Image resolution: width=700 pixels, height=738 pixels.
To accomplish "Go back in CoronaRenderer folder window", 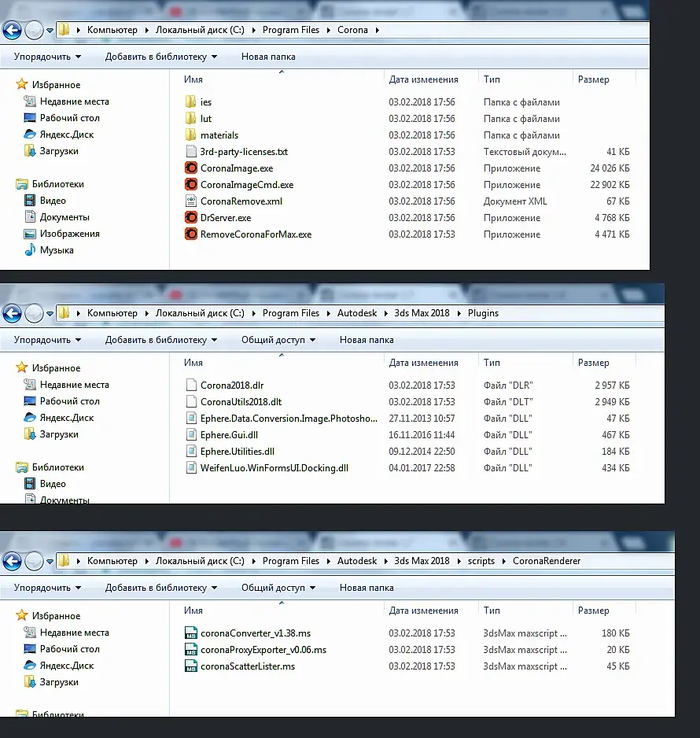I will tap(13, 562).
